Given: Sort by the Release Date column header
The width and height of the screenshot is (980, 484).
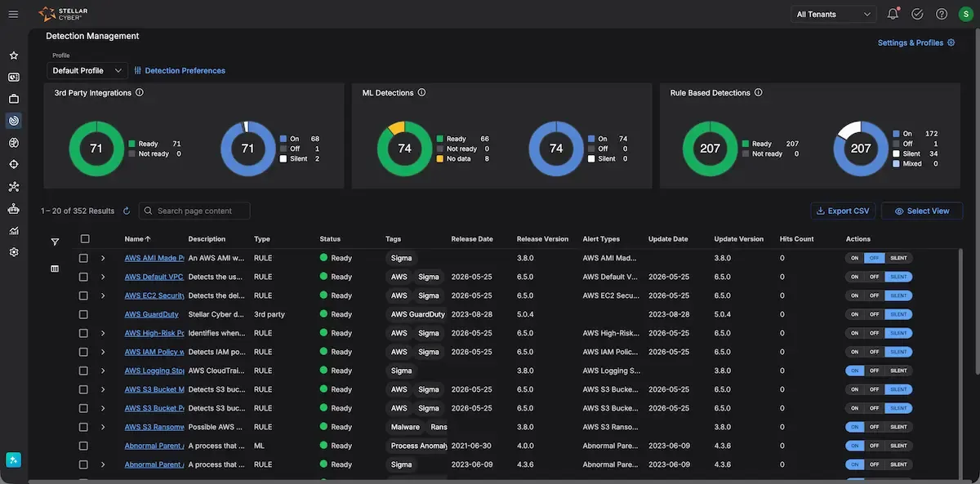Looking at the screenshot, I should (x=472, y=239).
